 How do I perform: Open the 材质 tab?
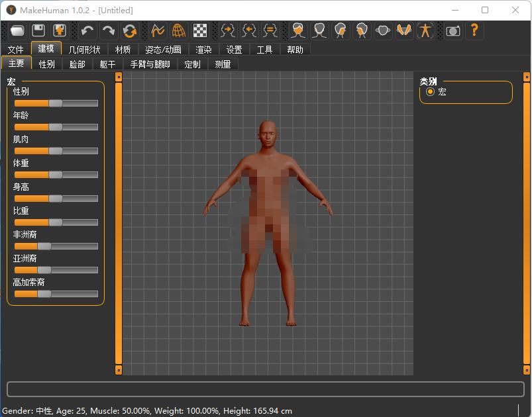click(123, 50)
